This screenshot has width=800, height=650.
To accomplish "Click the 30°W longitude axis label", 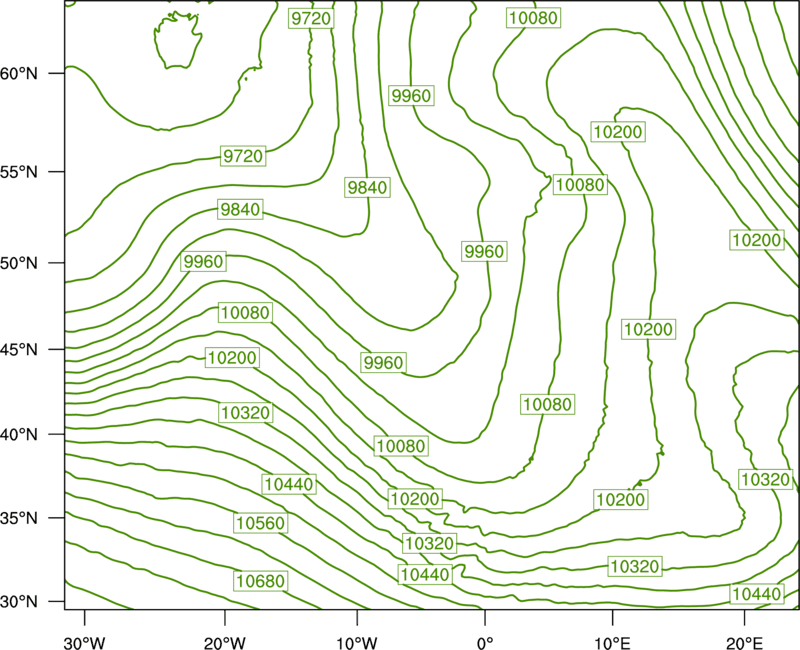I will (84, 643).
